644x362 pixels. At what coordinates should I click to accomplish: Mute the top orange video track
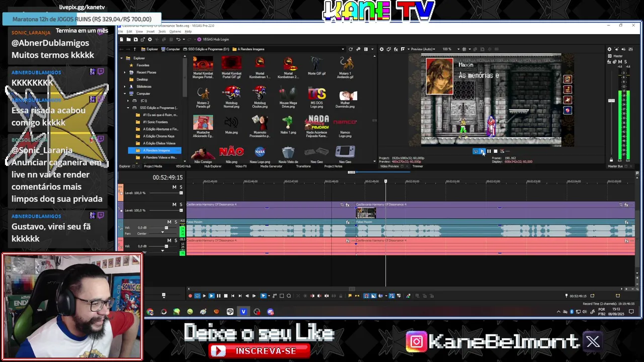pyautogui.click(x=174, y=187)
